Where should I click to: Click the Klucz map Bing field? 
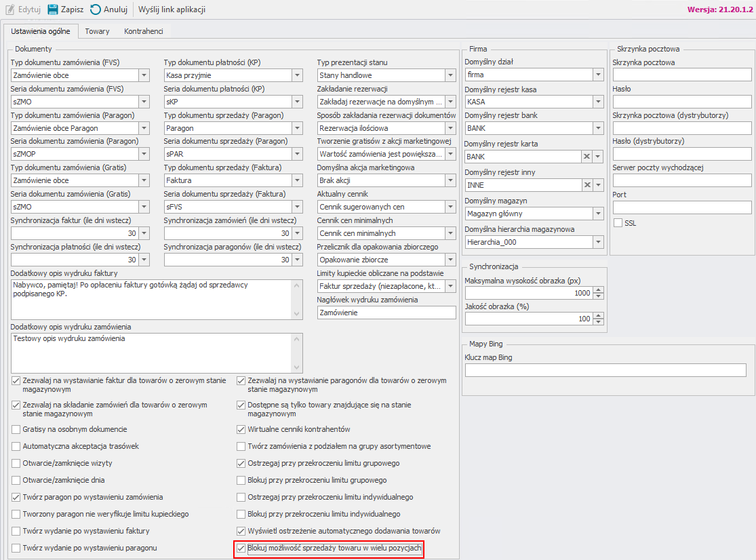[605, 370]
